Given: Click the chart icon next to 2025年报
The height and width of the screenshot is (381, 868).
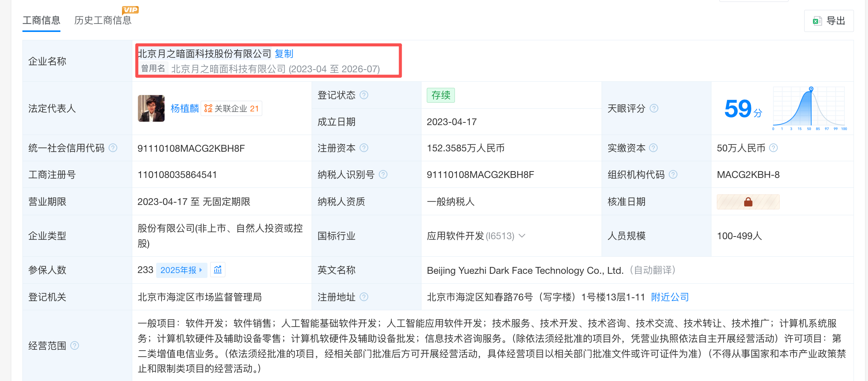Looking at the screenshot, I should [x=218, y=270].
